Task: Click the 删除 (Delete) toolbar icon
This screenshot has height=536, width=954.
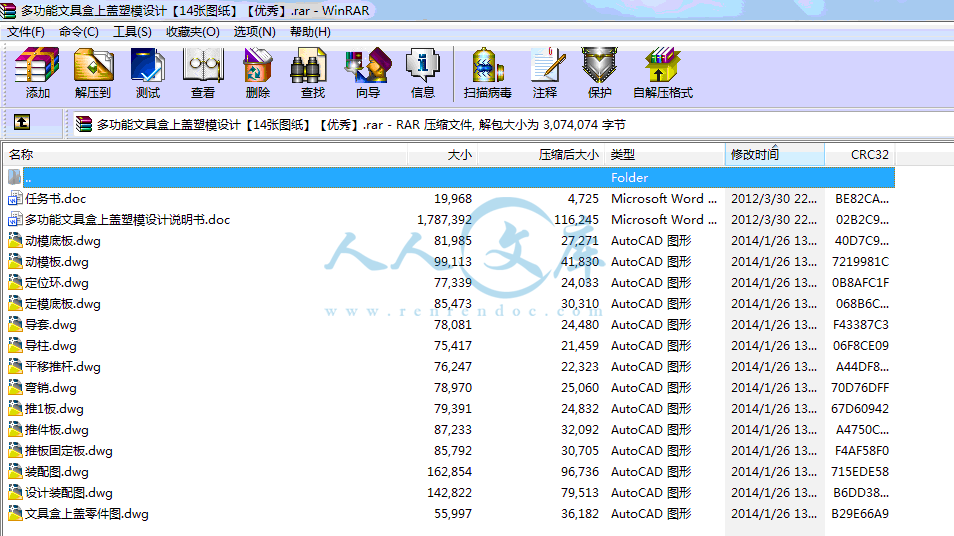Action: point(257,65)
